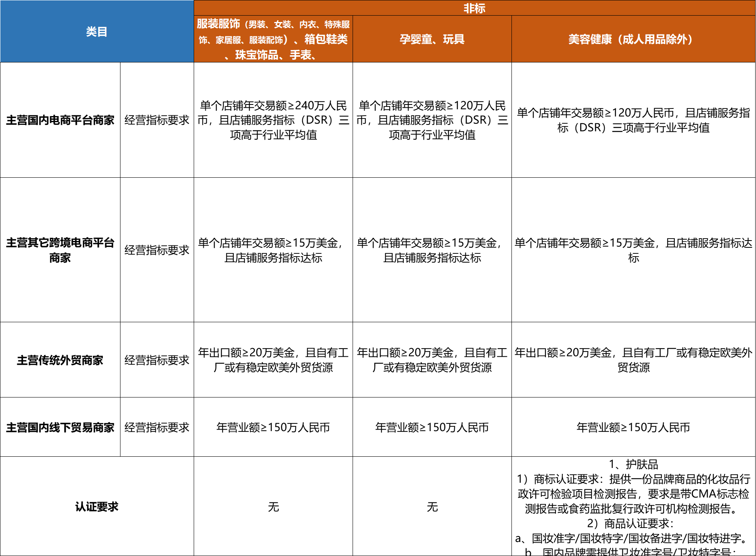Viewport: 756px width, 556px height.
Task: Click 无 in the 服装服饰 认证要求 cell
Action: pyautogui.click(x=273, y=506)
